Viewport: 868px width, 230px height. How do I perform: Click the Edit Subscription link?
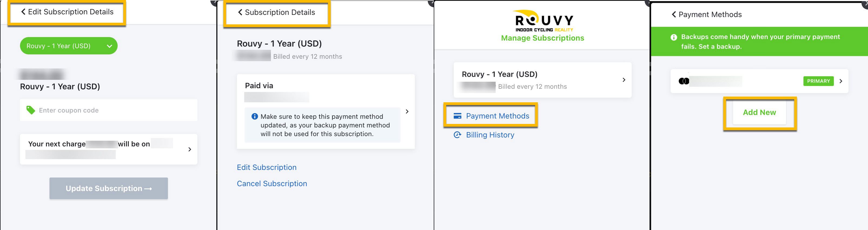coord(267,167)
